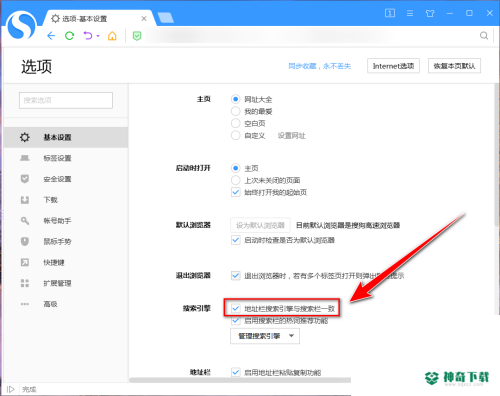500x396 pixels.
Task: Open the hamburger menu icon in title bar
Action: 410,13
